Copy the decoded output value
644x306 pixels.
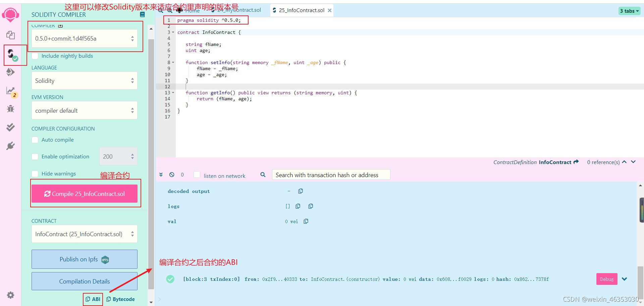click(301, 191)
